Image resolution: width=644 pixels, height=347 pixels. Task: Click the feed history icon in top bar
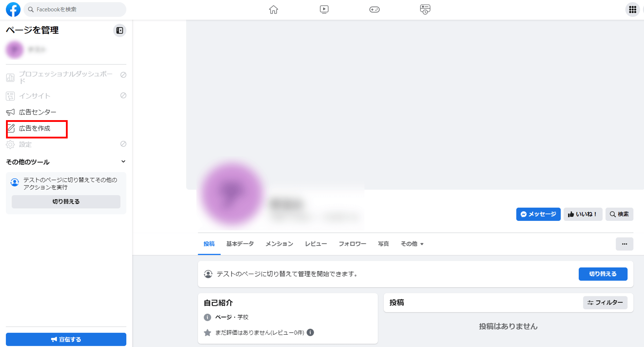(425, 10)
